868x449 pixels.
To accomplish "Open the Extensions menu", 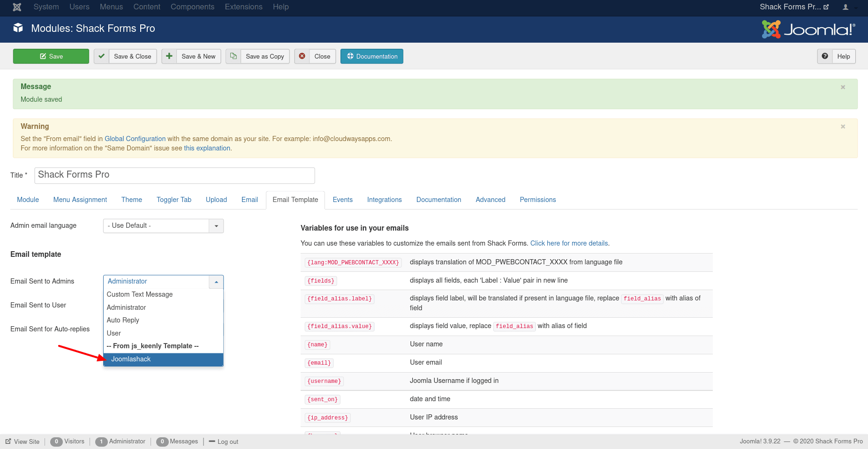I will pos(243,7).
